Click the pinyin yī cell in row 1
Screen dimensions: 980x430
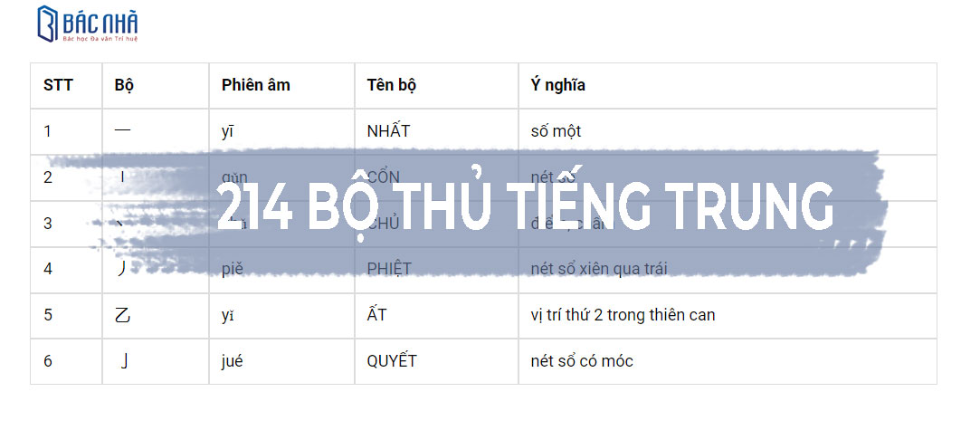[227, 131]
